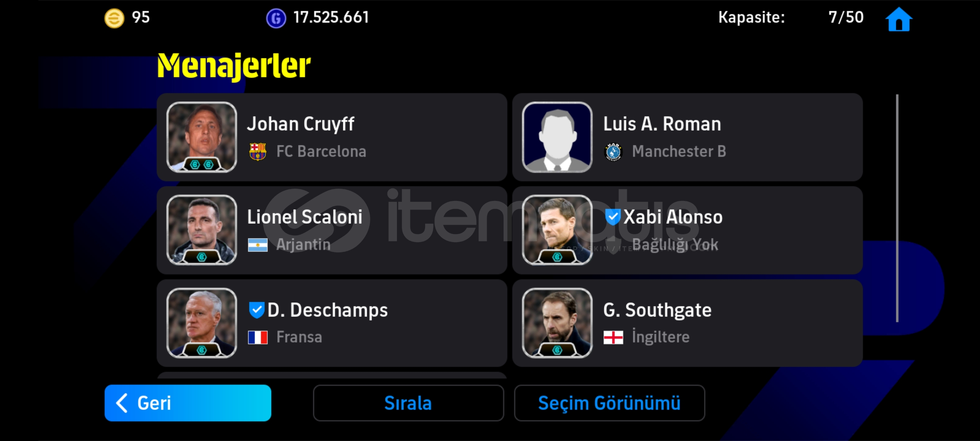Open Johan Cruyff's portrait thumbnail

pos(202,137)
